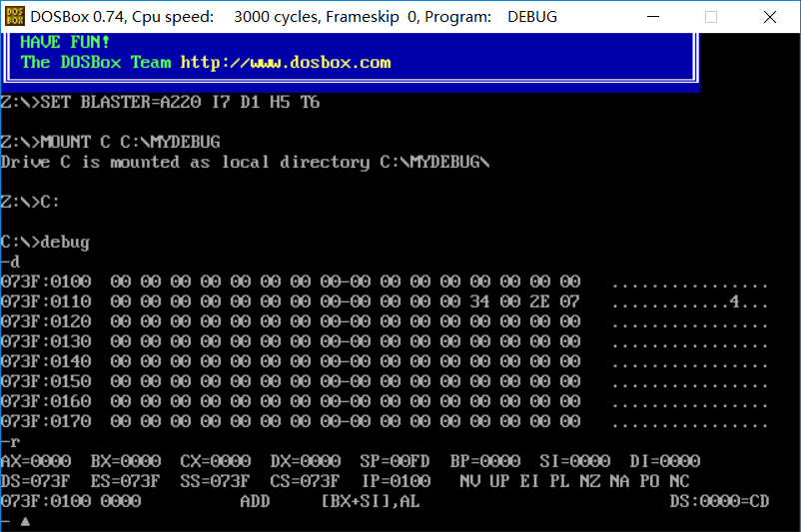Click the NA auxiliary carry flag

coord(619,481)
